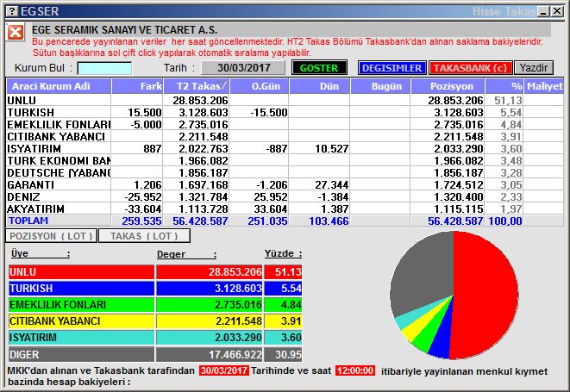Minimize the EGSER window
This screenshot has height=392, width=570.
pos(544,11)
